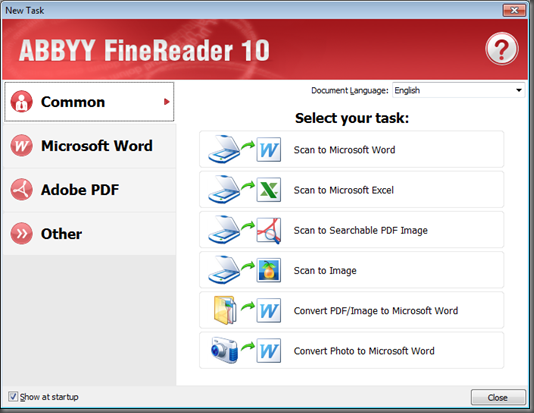Click the red arrow on the Common category
The width and height of the screenshot is (534, 413).
tap(167, 102)
